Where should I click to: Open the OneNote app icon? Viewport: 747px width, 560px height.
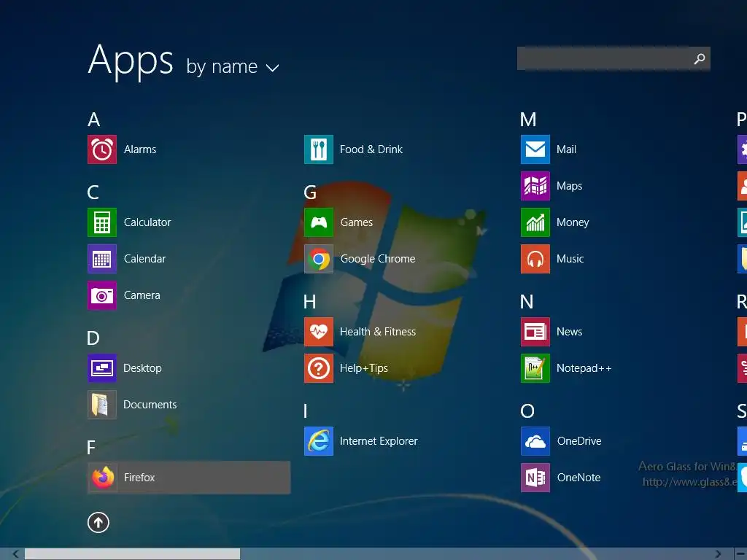[535, 478]
